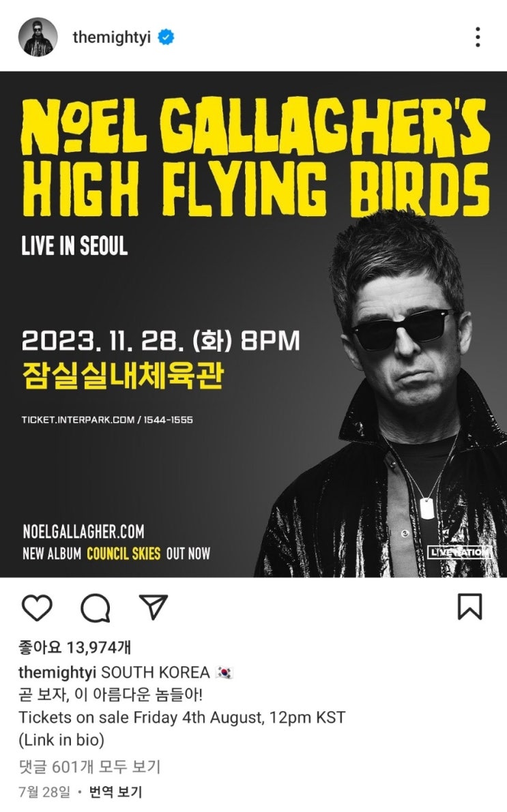The image size is (507, 812).
Task: Tap NOELGALLAGHER.COM text on poster
Action: [x=83, y=531]
